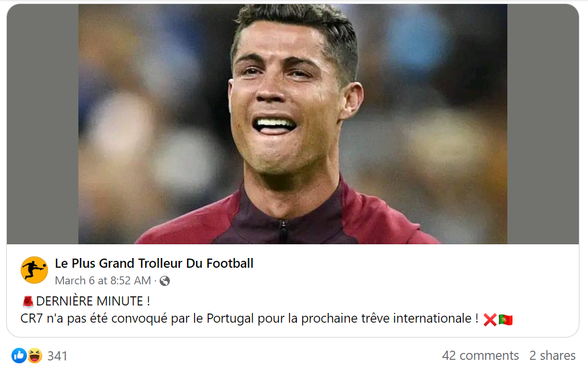Click the DERNIÈRE MINUTE ! headline text
This screenshot has width=588, height=373.
click(x=93, y=301)
